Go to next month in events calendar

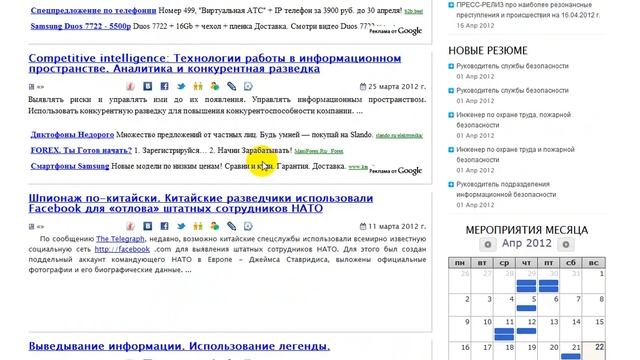tap(566, 244)
